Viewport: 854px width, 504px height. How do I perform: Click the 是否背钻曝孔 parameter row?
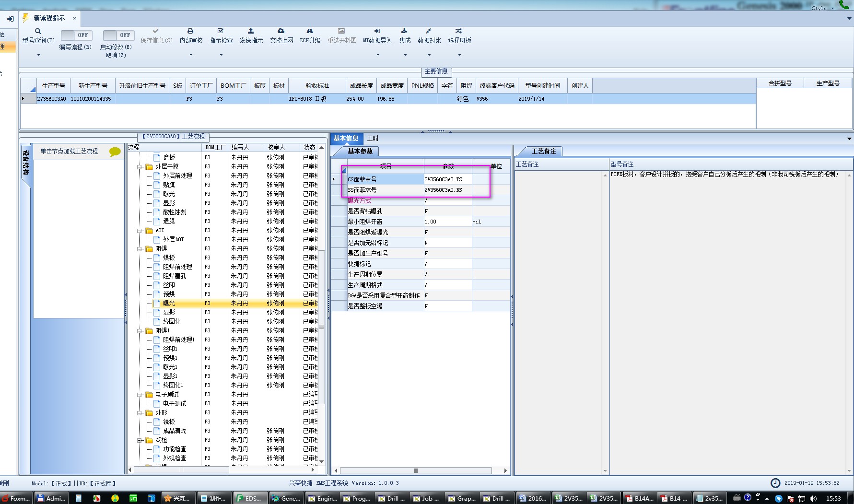[421, 211]
